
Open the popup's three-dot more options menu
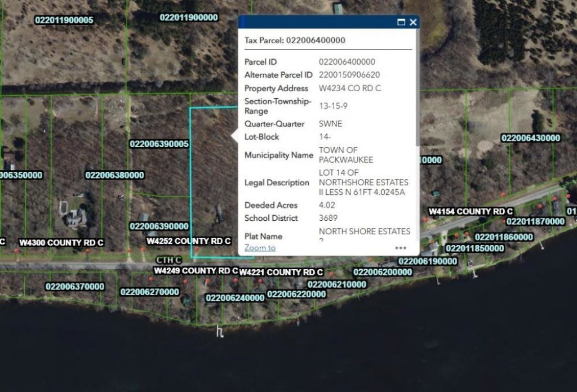(401, 248)
